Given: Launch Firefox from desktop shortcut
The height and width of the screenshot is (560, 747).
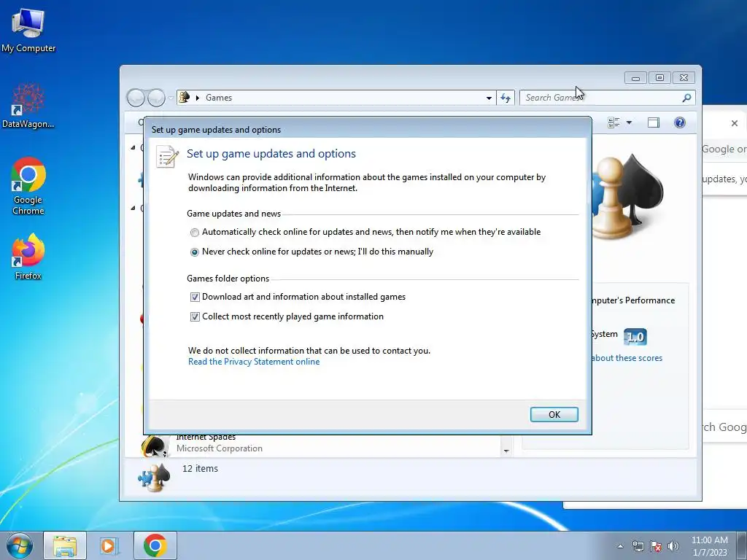Looking at the screenshot, I should 28,257.
